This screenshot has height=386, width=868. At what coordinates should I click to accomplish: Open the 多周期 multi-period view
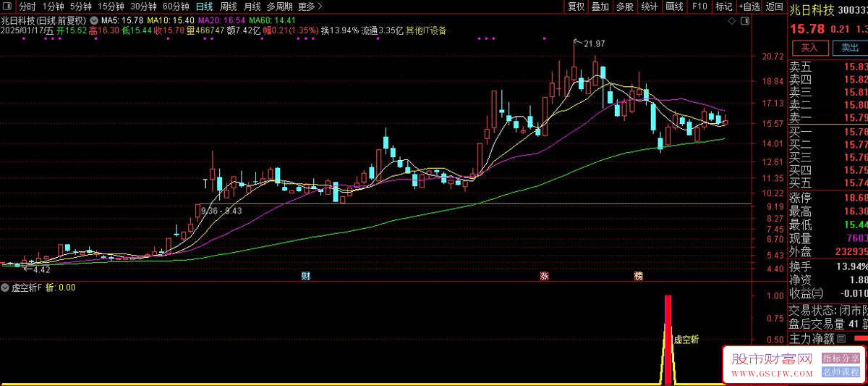coord(279,7)
